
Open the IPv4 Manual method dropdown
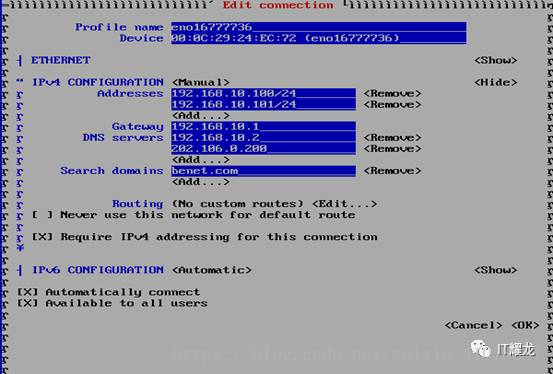pos(201,83)
